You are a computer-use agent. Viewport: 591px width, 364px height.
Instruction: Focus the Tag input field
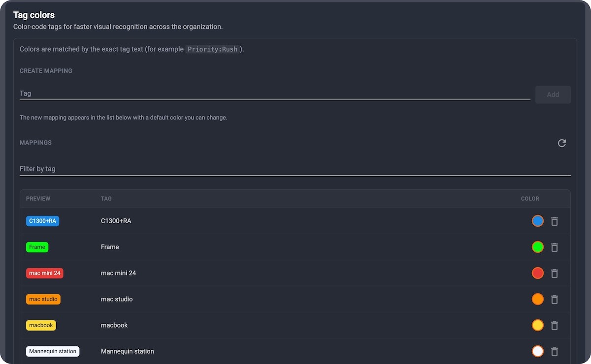275,93
